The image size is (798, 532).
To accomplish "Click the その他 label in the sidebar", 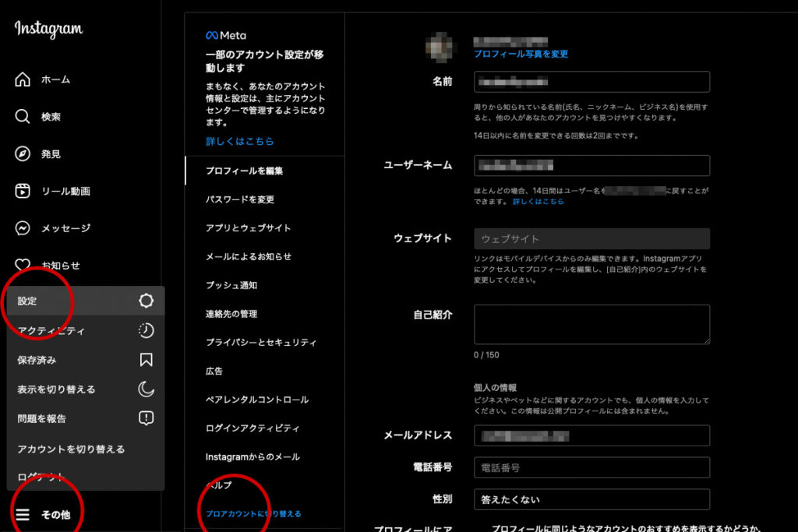I will click(55, 515).
